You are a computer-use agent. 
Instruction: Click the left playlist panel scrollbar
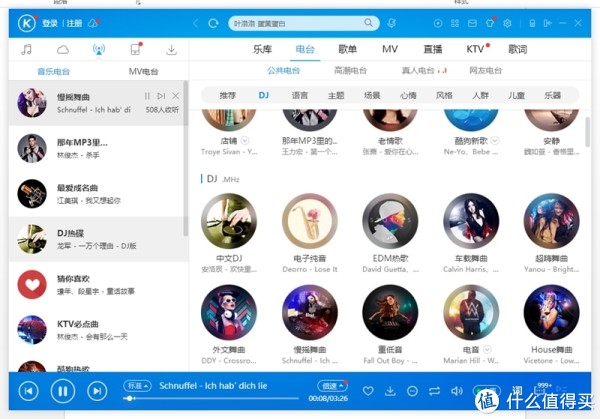tap(186, 158)
